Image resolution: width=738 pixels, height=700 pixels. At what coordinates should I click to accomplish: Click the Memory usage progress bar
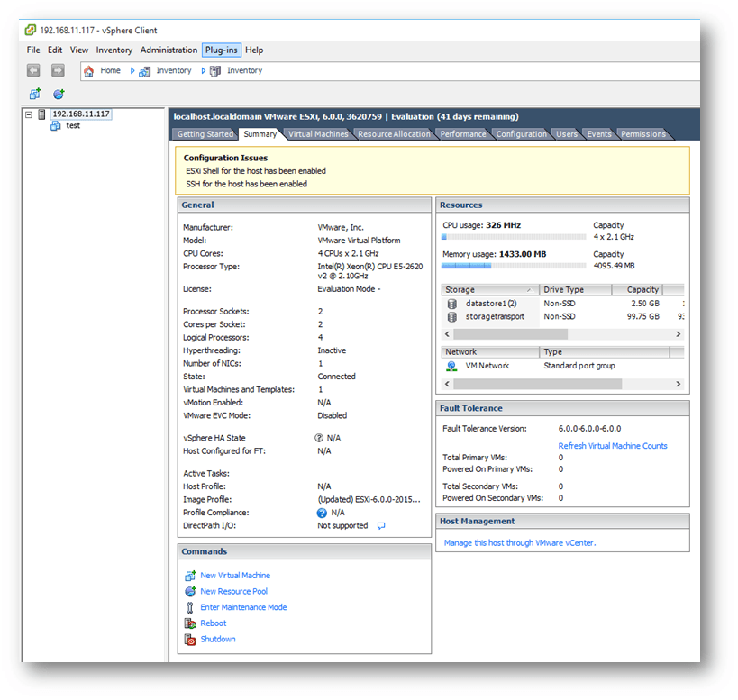(514, 266)
